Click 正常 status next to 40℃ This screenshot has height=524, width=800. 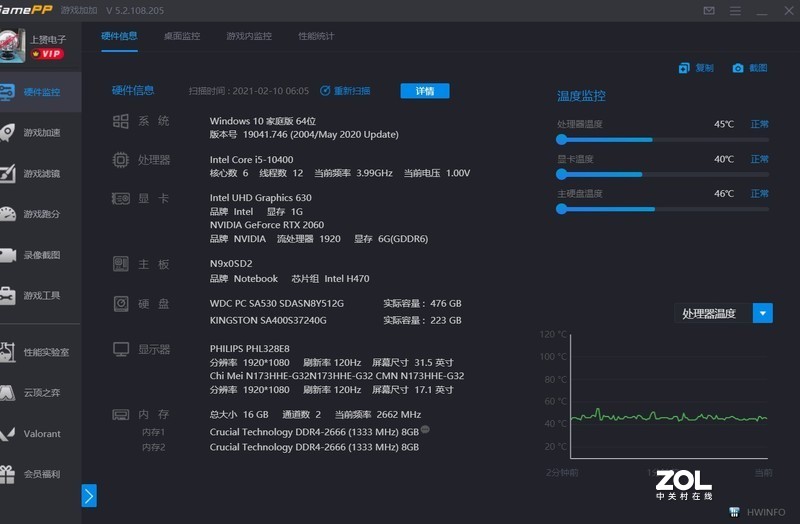pyautogui.click(x=760, y=159)
